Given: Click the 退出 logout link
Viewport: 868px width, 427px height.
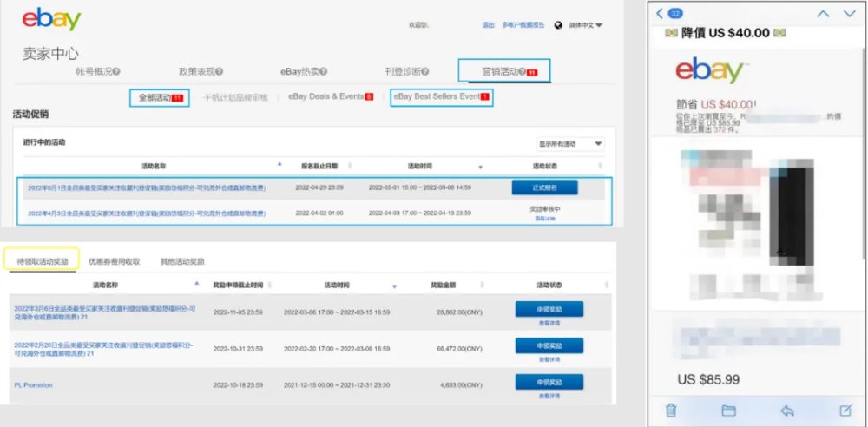Looking at the screenshot, I should click(x=488, y=25).
